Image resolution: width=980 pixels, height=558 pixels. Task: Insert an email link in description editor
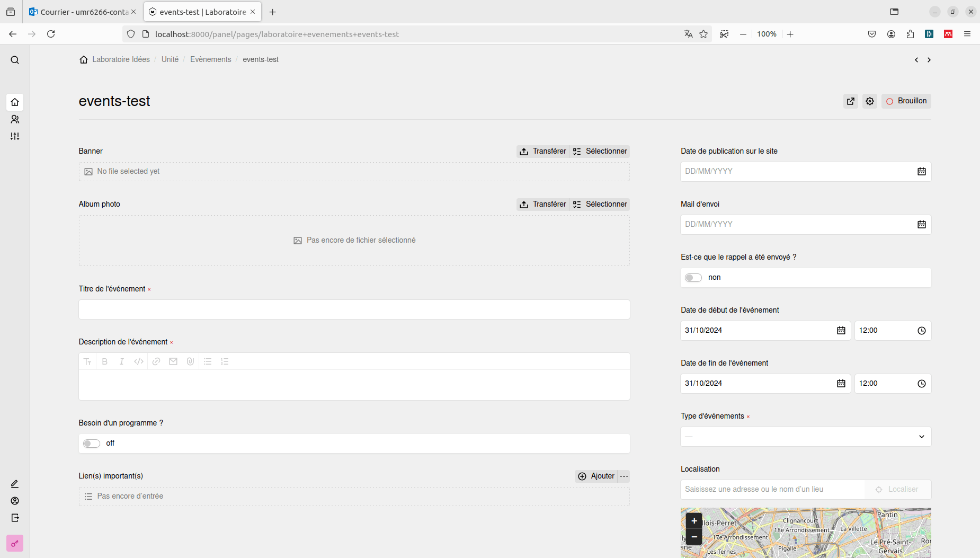pos(173,361)
